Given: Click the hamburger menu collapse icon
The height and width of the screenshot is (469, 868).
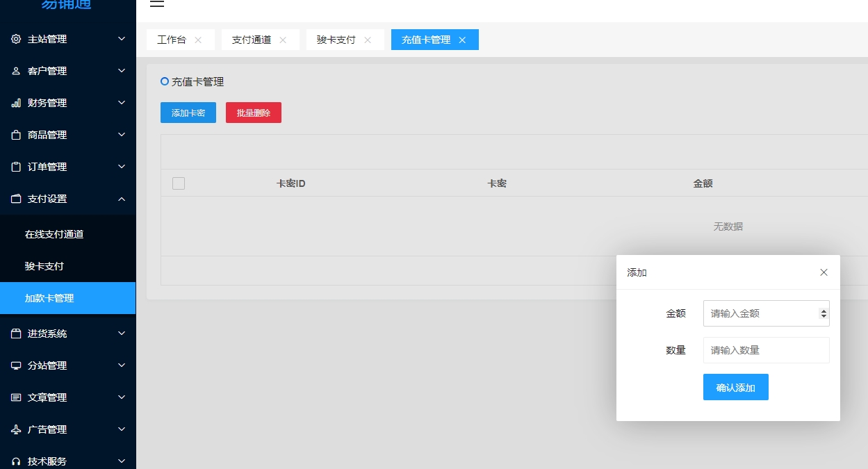Looking at the screenshot, I should [157, 3].
